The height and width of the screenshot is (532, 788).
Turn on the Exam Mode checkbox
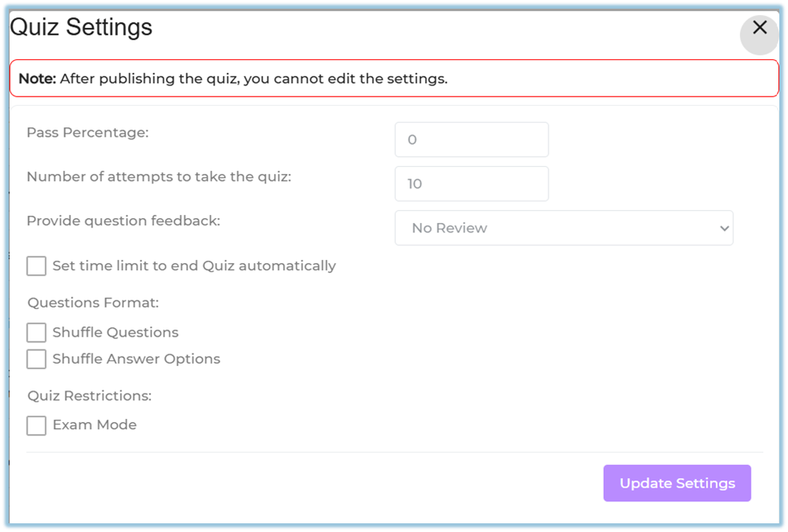coord(36,425)
